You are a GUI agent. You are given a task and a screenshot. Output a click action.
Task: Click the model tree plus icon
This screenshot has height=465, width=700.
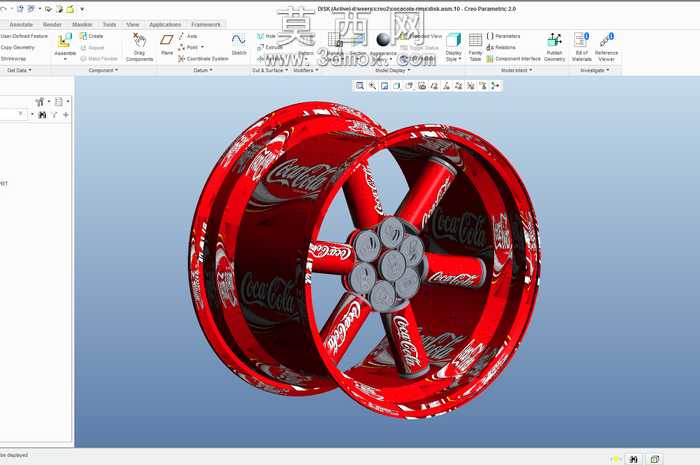(66, 115)
